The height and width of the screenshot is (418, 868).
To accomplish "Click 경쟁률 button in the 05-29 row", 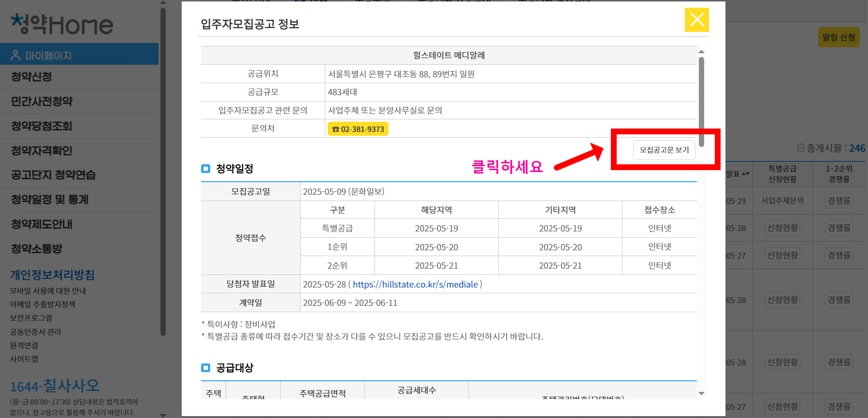I will (x=839, y=201).
